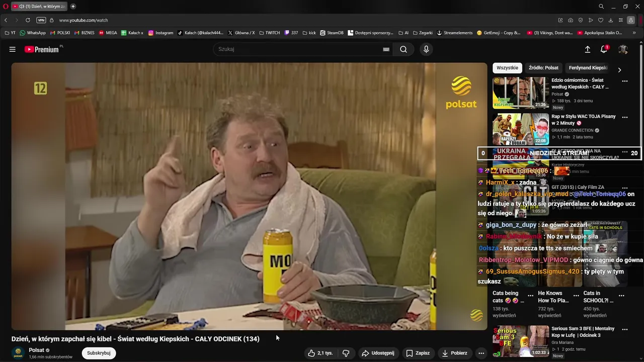The image size is (644, 362).
Task: Open the Opera main menu
Action: (x=6, y=6)
